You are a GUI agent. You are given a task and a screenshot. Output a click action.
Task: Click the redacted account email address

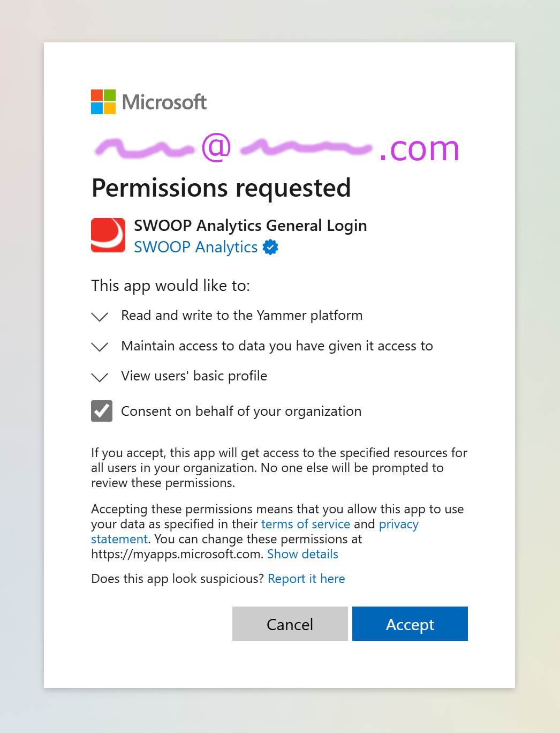[x=276, y=148]
